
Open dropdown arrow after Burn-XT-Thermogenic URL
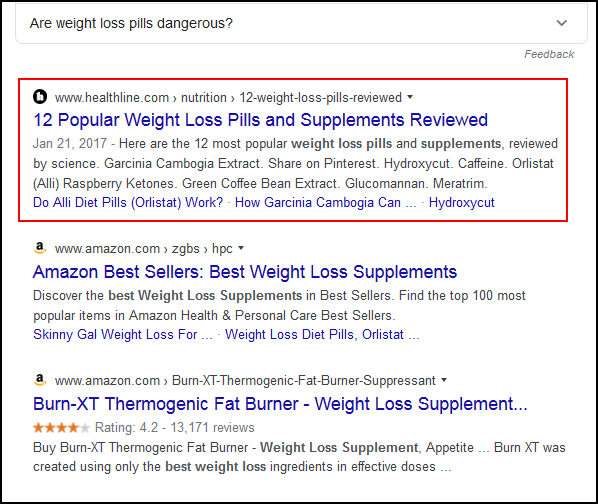click(444, 380)
